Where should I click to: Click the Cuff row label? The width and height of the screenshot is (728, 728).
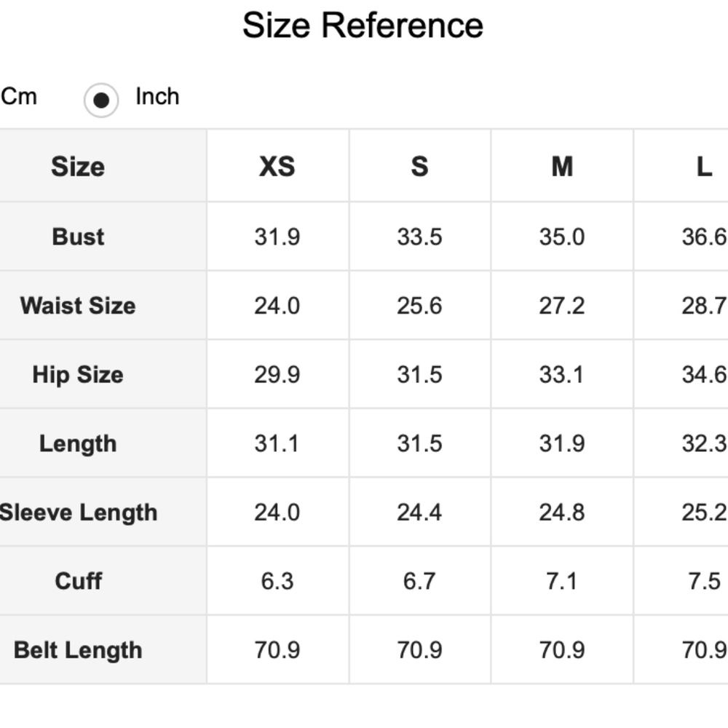click(x=78, y=581)
